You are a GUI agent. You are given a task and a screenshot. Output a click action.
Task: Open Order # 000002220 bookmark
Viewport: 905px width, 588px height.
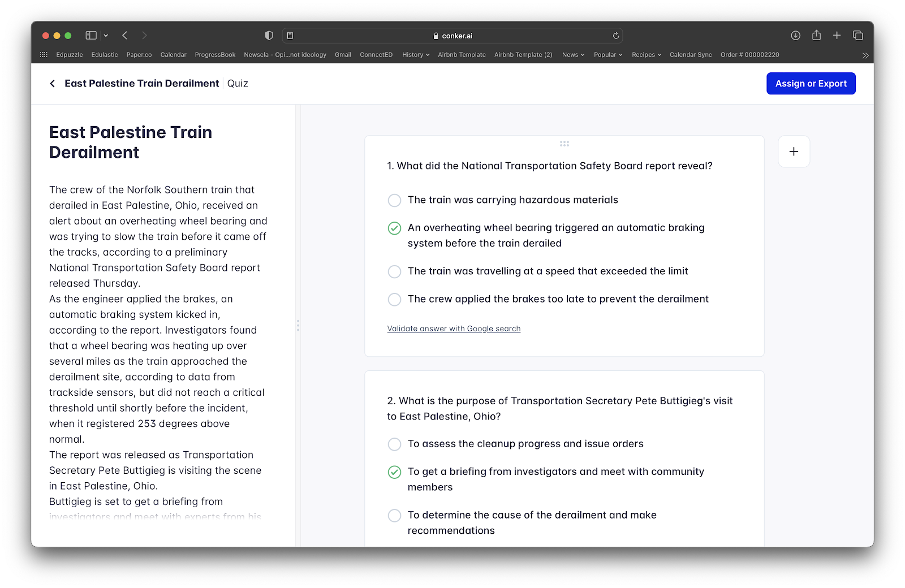coord(749,55)
